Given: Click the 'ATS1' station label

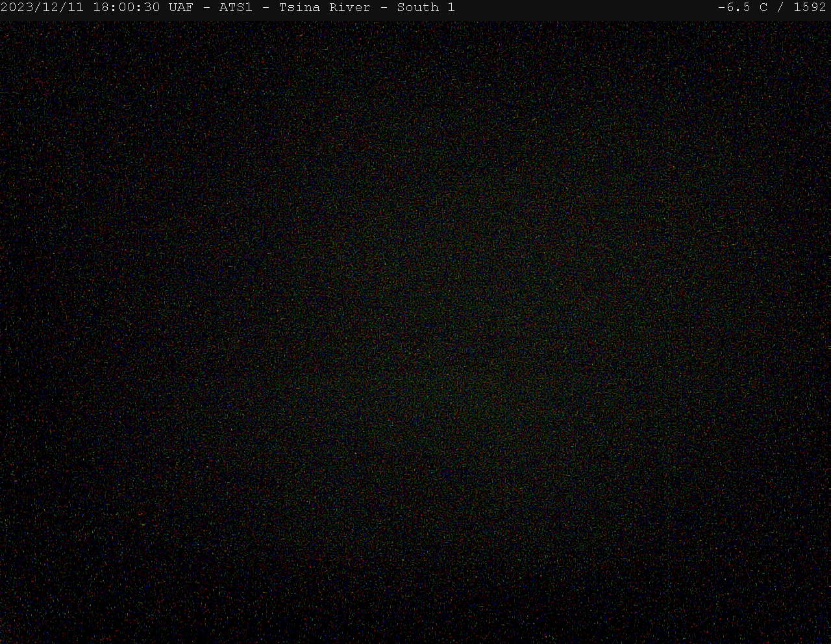Looking at the screenshot, I should pyautogui.click(x=236, y=8).
